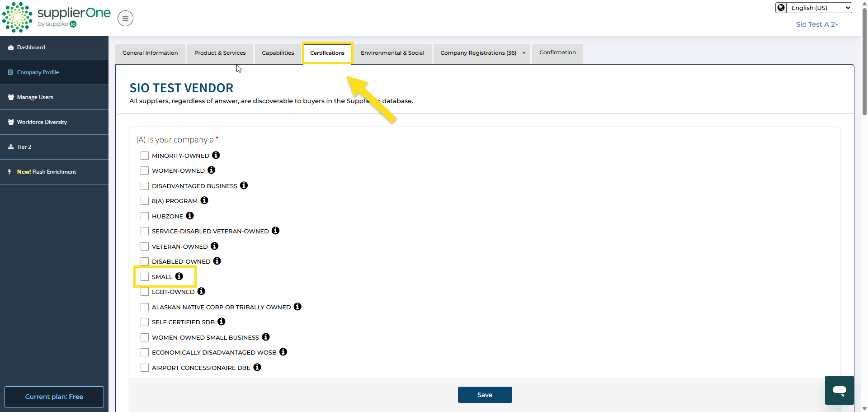This screenshot has width=868, height=412.
Task: Open Workforce Diversity in the sidebar
Action: click(42, 122)
